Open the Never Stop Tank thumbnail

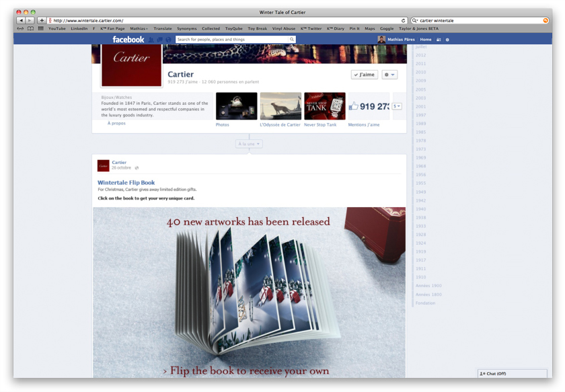[325, 106]
